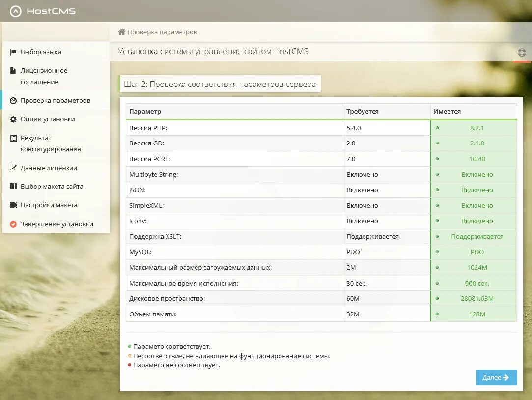Screen dimensions: 532x400
Task: Click the server icon for template settings
Action: [13, 205]
